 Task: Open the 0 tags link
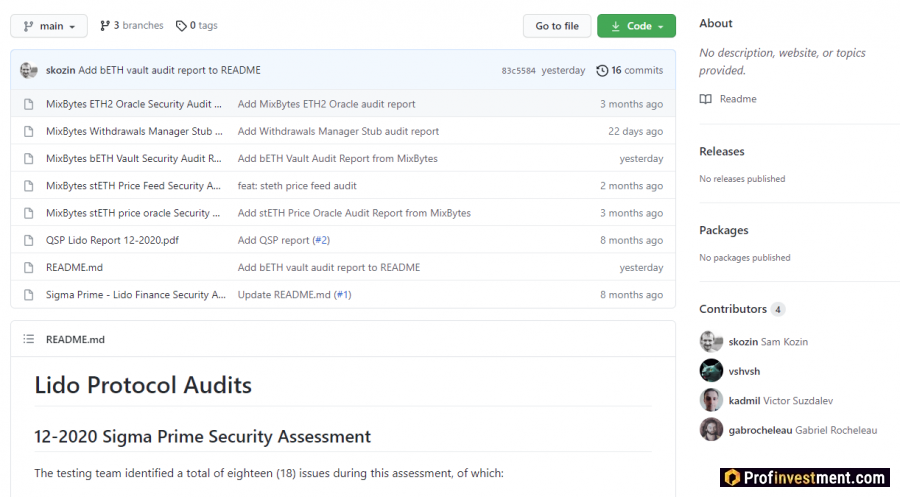click(x=196, y=26)
